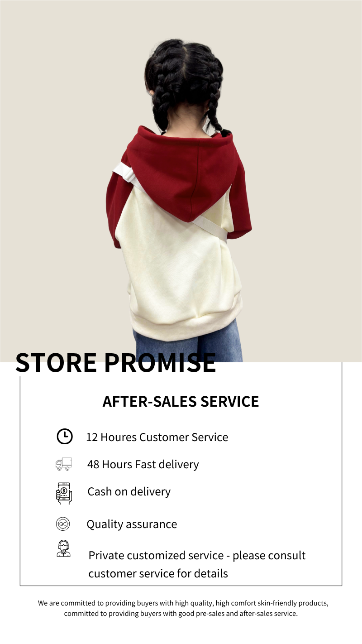Screen dimensions: 362x644
Task: Click the STORE PROMISE heading
Action: click(116, 362)
